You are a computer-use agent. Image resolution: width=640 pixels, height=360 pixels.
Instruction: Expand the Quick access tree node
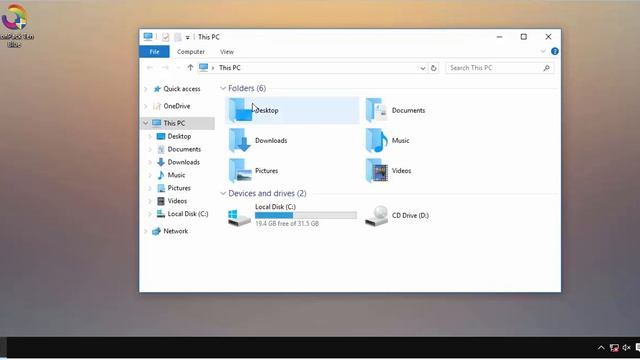click(x=146, y=89)
